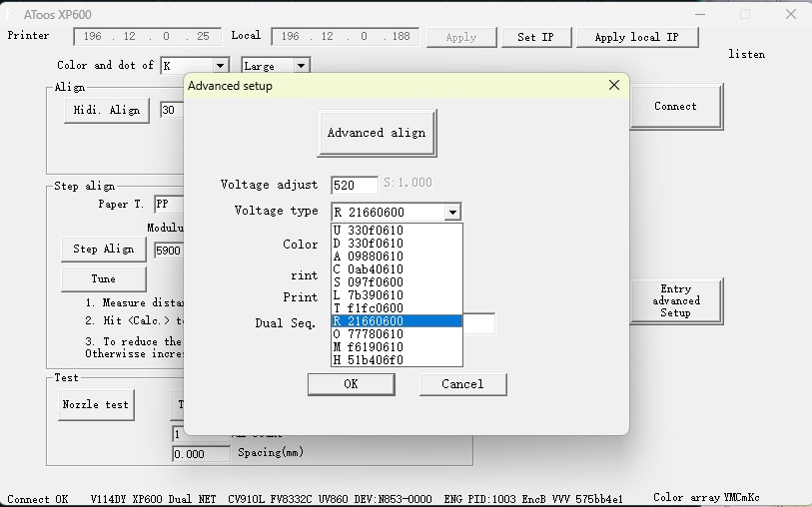Close the Advanced setup dialog

(x=614, y=85)
